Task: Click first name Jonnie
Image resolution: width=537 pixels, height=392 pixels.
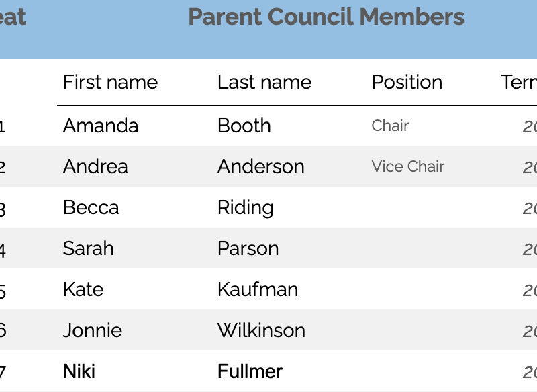Action: pos(93,330)
